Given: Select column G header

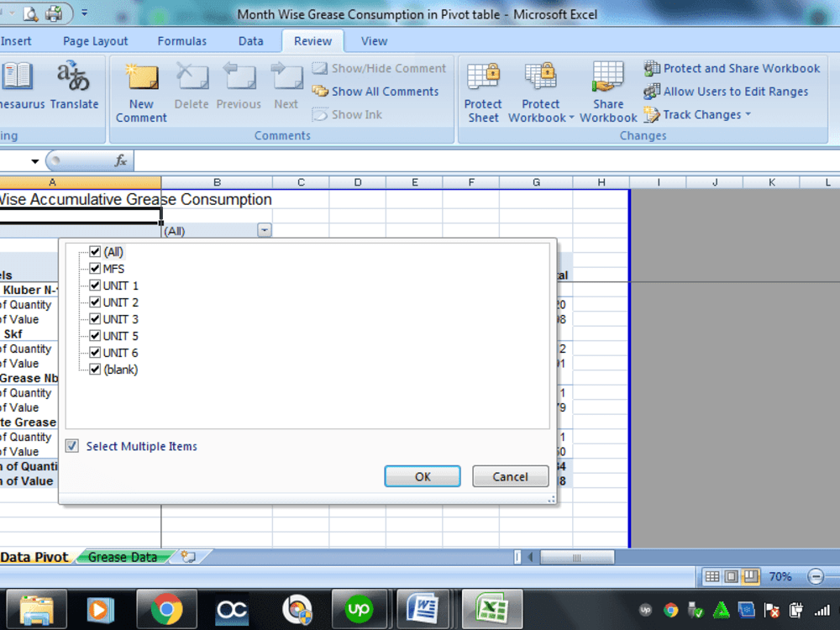Looking at the screenshot, I should 536,182.
